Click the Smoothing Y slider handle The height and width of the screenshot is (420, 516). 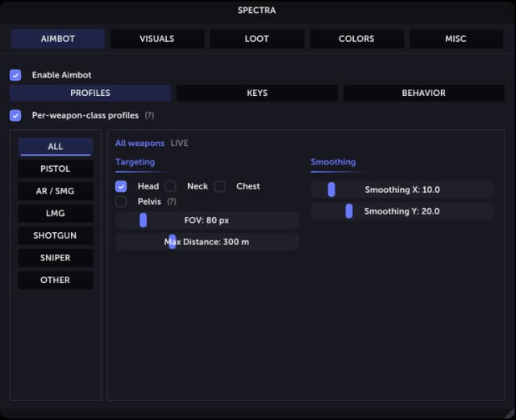[349, 211]
